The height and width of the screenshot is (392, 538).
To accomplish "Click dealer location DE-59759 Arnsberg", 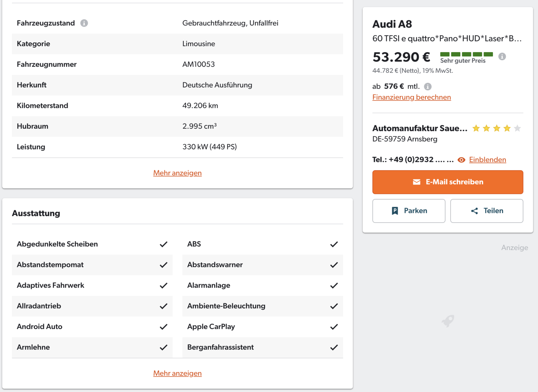I will pyautogui.click(x=405, y=139).
